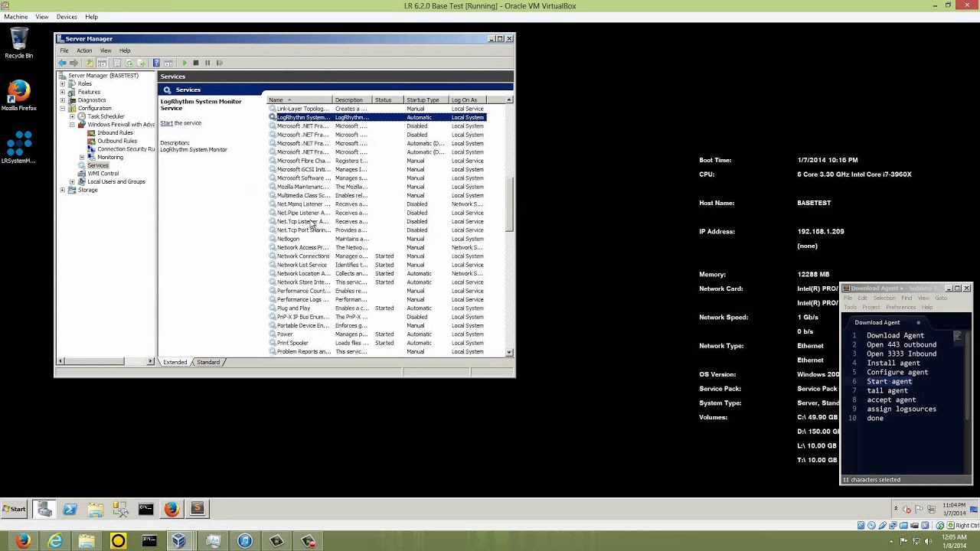Select Outbound Rules in the tree

pos(117,141)
